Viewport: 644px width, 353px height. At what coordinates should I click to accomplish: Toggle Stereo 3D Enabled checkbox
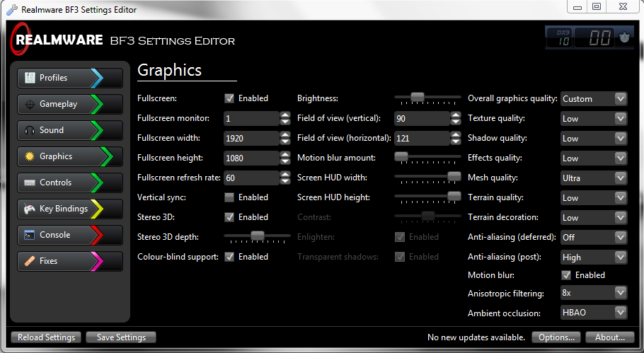tap(229, 217)
